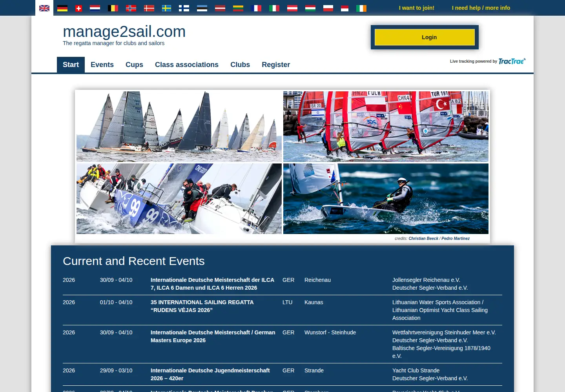
Task: Go to the Events tab
Action: click(x=102, y=65)
